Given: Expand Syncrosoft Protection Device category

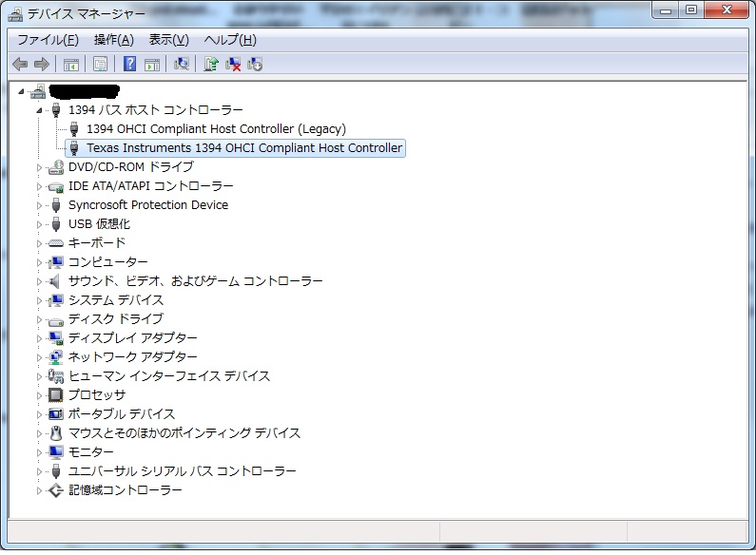Looking at the screenshot, I should pos(39,205).
